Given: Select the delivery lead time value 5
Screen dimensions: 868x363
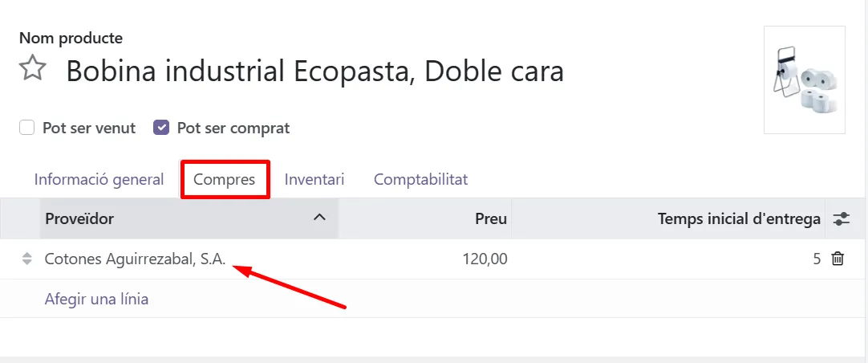Looking at the screenshot, I should 816,259.
